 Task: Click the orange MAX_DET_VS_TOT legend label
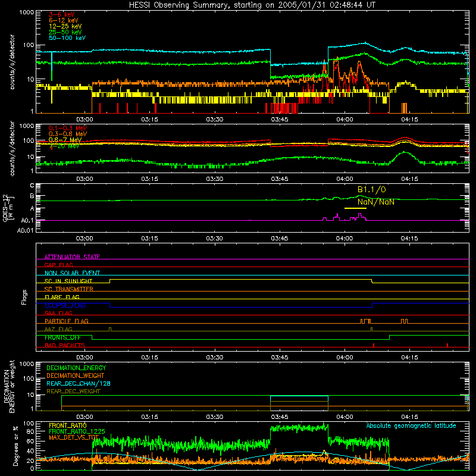pos(74,437)
